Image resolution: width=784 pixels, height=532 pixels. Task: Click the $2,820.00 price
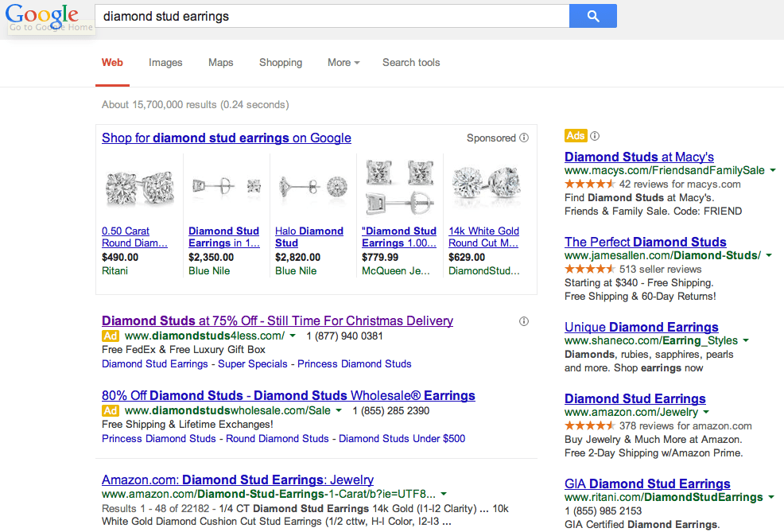click(298, 258)
